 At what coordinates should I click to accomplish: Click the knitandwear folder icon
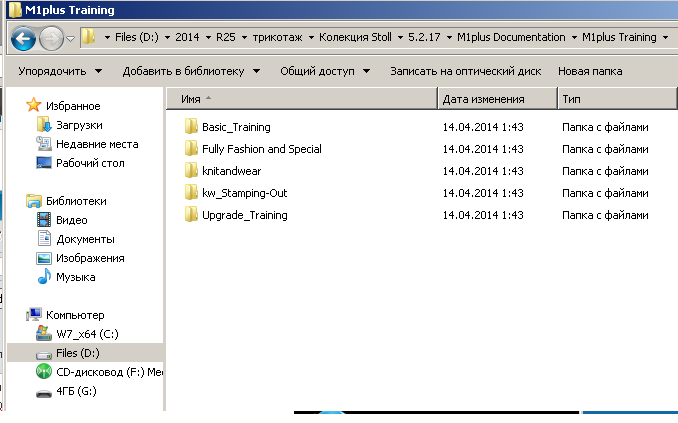pos(191,170)
